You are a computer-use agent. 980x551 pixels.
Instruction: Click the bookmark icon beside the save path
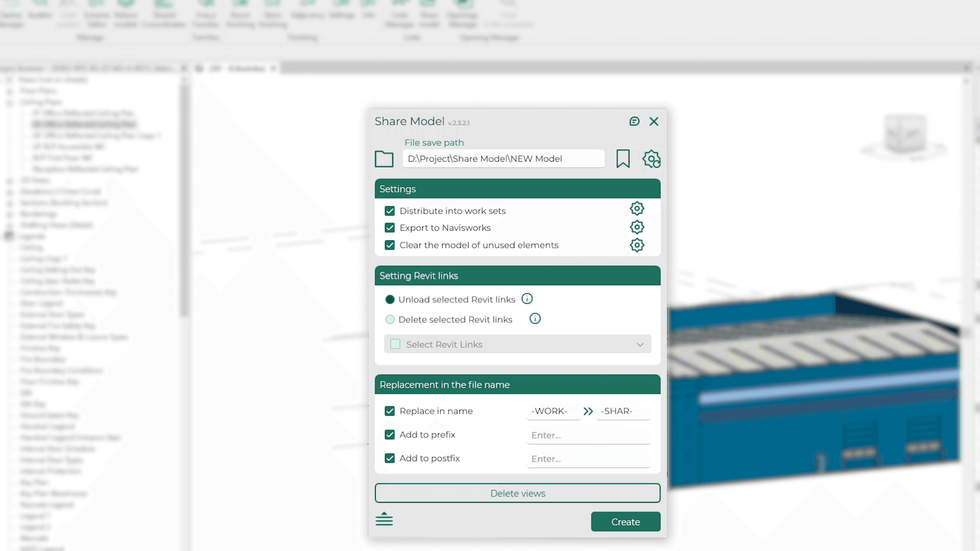pyautogui.click(x=623, y=159)
